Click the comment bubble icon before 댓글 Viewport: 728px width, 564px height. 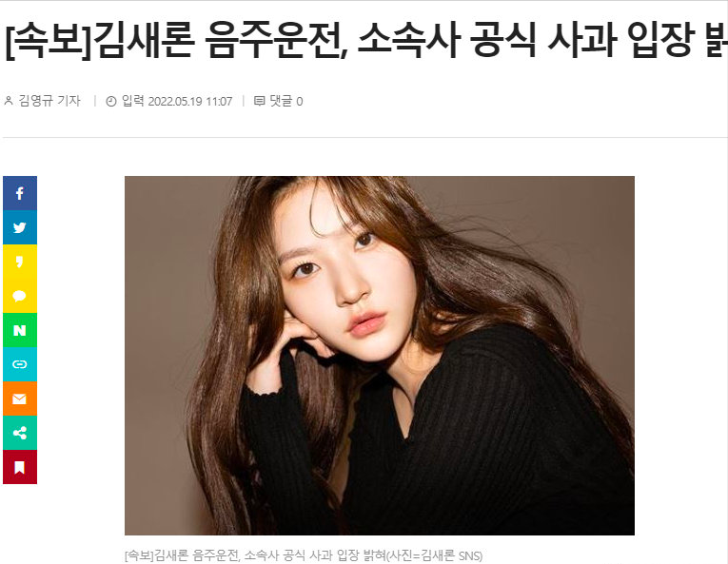pos(259,101)
